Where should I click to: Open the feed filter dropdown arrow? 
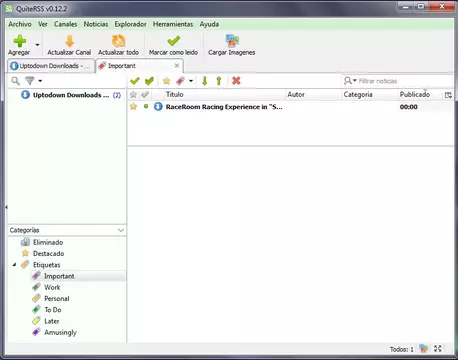pyautogui.click(x=40, y=81)
